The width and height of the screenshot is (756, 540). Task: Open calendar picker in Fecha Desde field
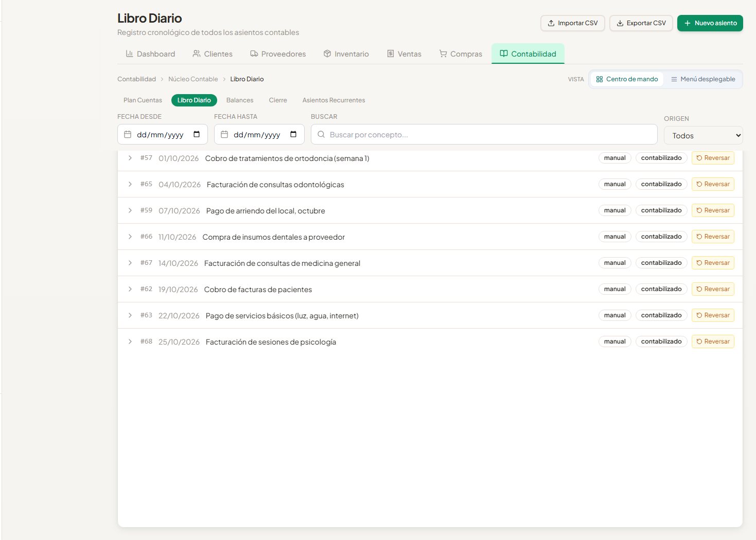tap(197, 135)
